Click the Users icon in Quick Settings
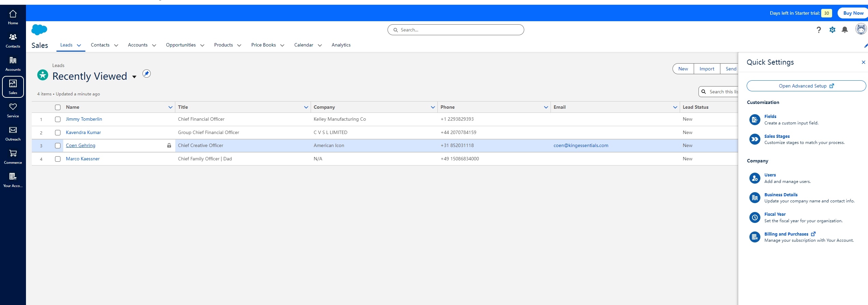 point(755,178)
